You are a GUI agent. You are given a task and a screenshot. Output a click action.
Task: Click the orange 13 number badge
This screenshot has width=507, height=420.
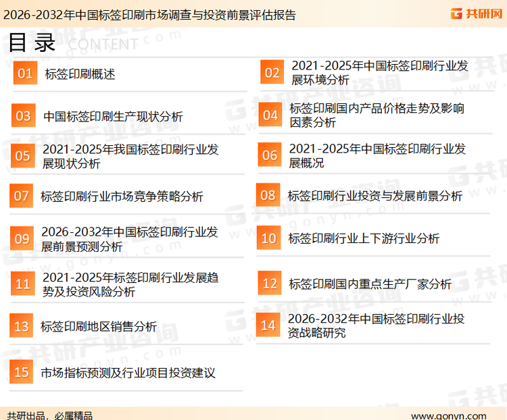(22, 325)
